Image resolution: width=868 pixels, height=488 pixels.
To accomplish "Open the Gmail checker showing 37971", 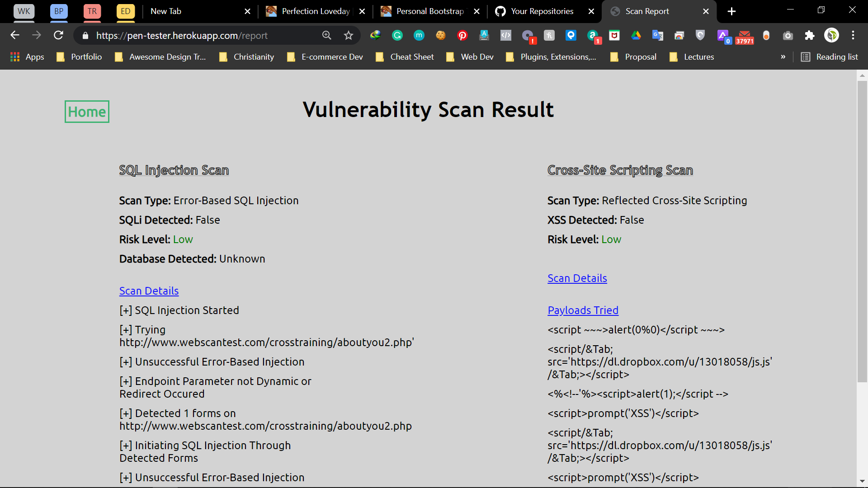I will (745, 37).
